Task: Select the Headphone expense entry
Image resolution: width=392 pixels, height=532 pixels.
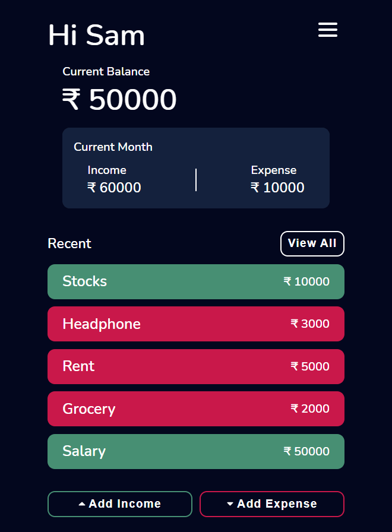Action: (x=196, y=324)
